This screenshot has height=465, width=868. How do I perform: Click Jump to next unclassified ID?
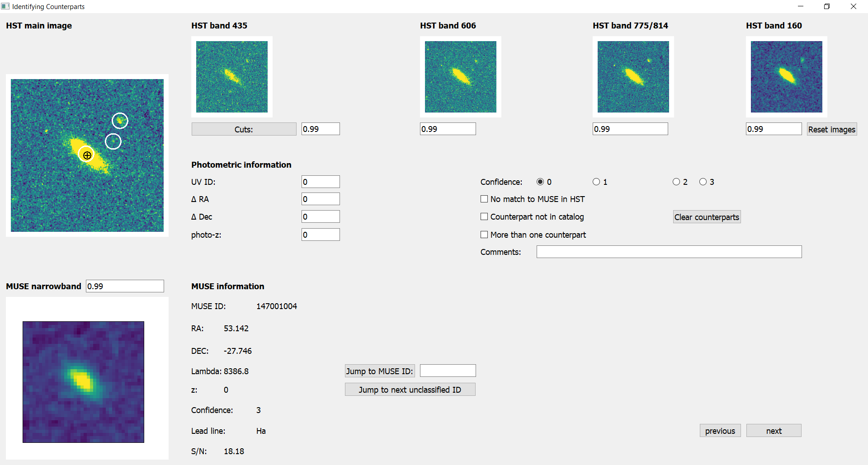[410, 390]
